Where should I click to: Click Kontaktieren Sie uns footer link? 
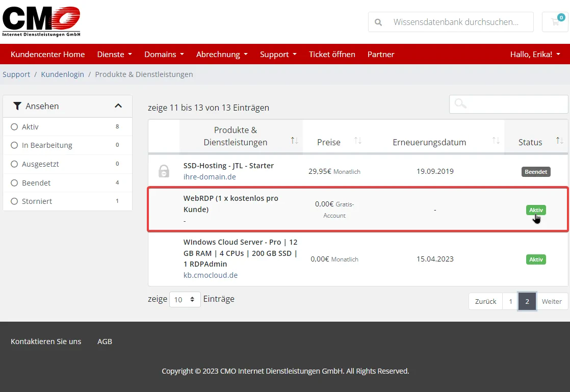point(46,342)
